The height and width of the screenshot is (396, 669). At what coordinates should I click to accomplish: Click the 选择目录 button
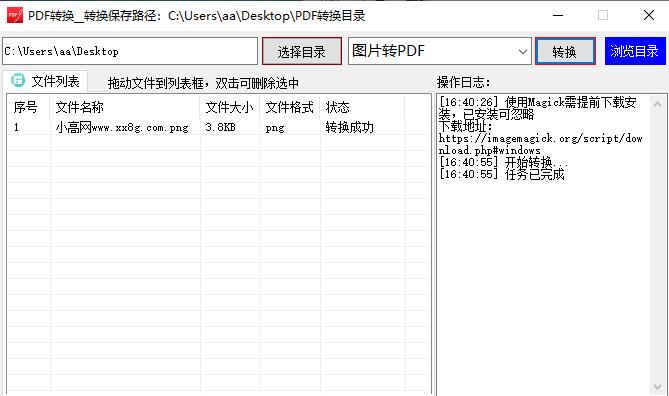click(302, 52)
